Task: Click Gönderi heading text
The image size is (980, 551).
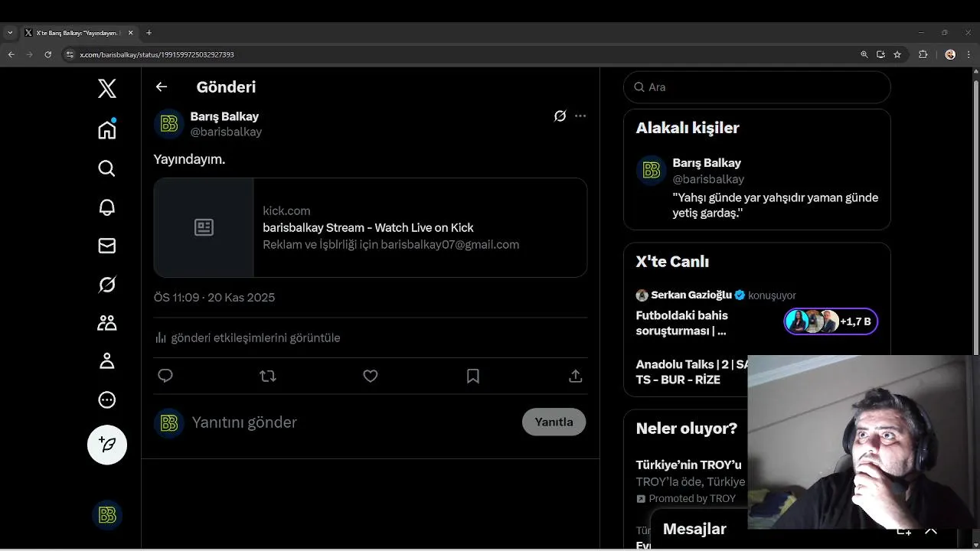Action: pos(226,87)
